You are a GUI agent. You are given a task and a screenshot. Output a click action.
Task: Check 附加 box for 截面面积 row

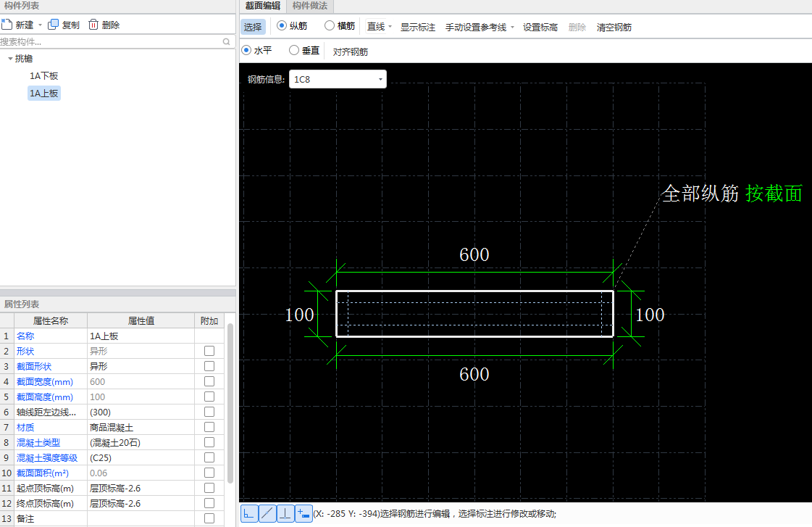tap(209, 473)
